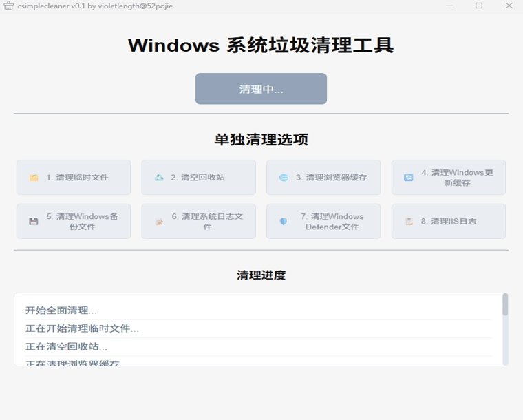Viewport: 523px width, 420px height.
Task: Select log line 正在开始清理临时文件...
Action: pos(82,328)
